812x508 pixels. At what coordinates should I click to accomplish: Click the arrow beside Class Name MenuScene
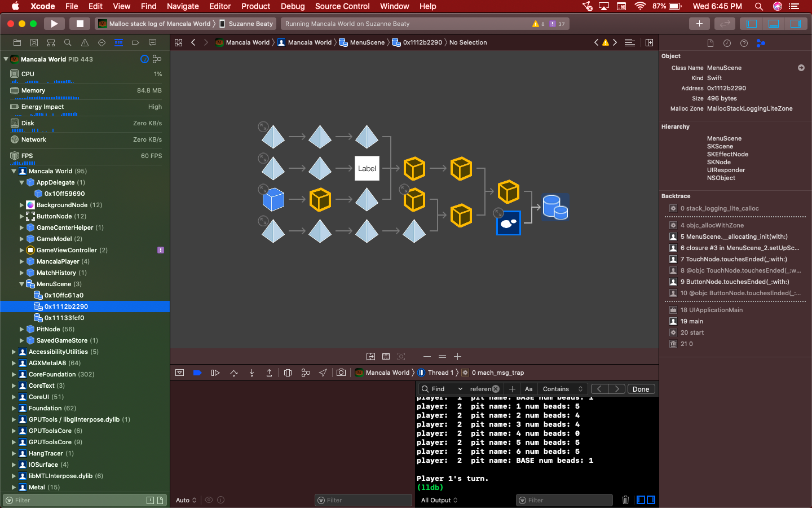pyautogui.click(x=801, y=68)
